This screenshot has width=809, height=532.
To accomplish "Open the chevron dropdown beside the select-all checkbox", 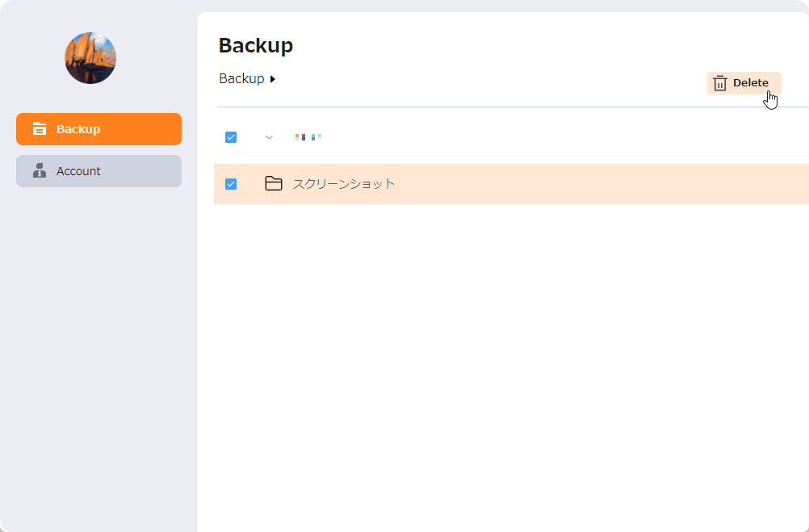I will click(269, 136).
